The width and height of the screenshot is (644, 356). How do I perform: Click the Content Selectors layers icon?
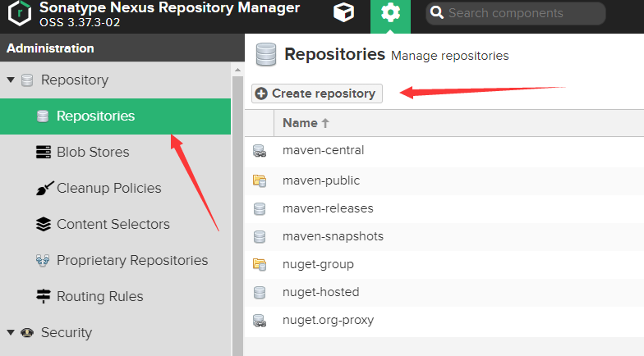[44, 225]
